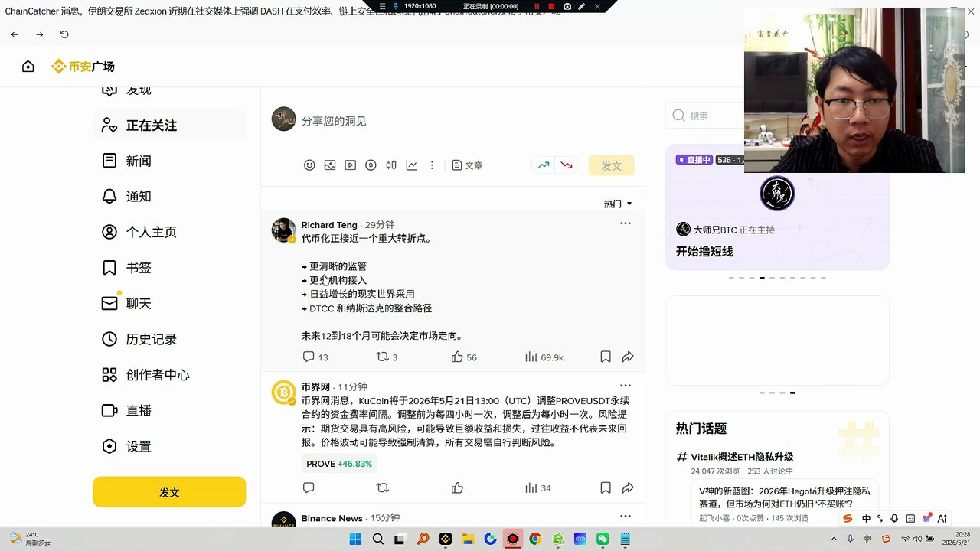Open more options on Richard Teng post
980x551 pixels.
coord(626,223)
